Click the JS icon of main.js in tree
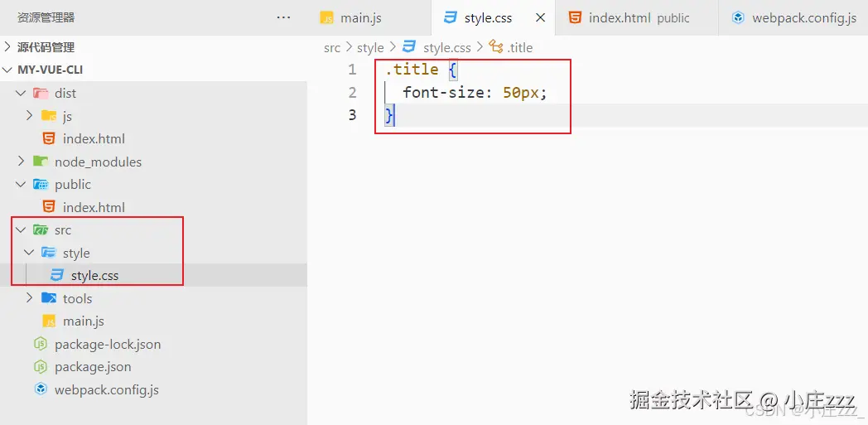868x425 pixels. (49, 321)
